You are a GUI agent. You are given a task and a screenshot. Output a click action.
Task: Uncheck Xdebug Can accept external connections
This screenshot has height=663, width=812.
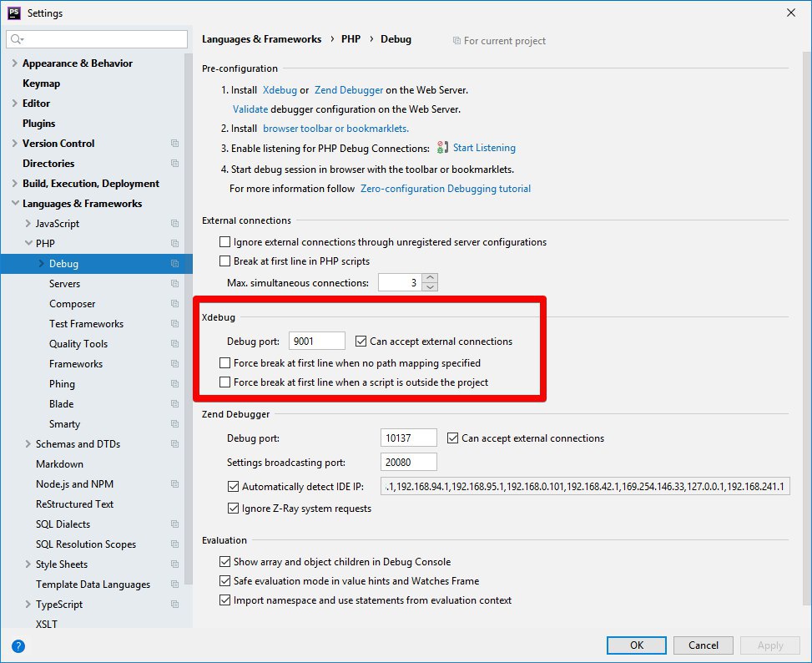(x=361, y=341)
